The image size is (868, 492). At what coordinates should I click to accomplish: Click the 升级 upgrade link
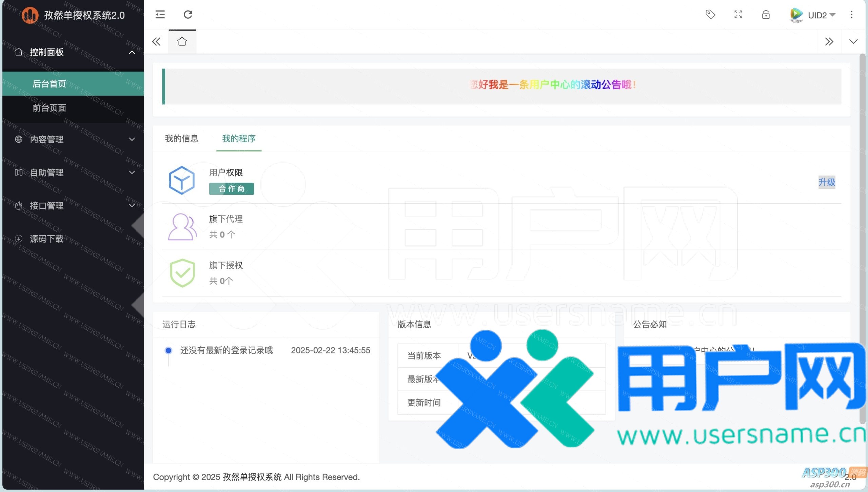[x=827, y=182]
